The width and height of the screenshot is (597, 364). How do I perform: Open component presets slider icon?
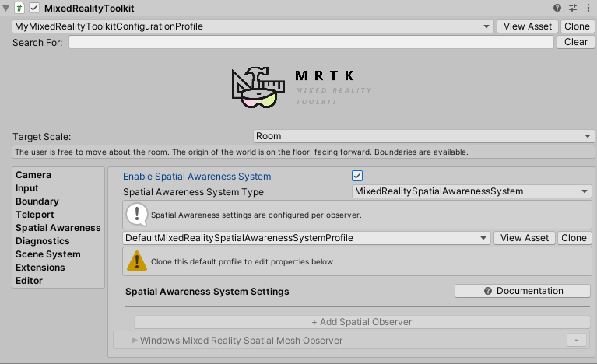(x=573, y=8)
